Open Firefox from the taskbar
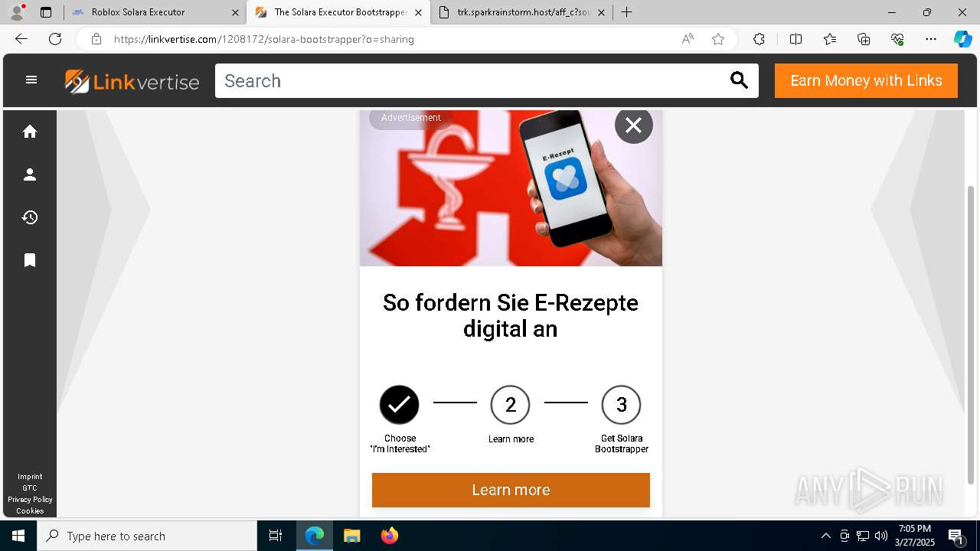 [x=390, y=536]
